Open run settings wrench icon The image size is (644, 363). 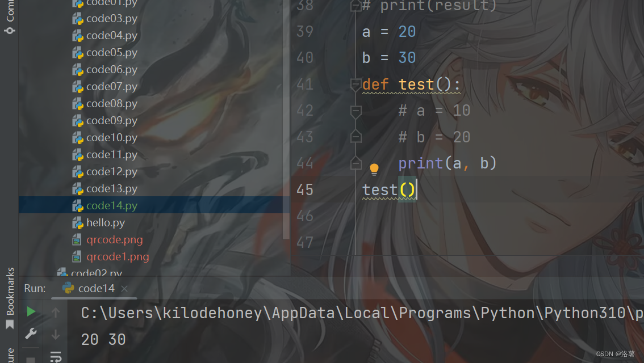(31, 334)
